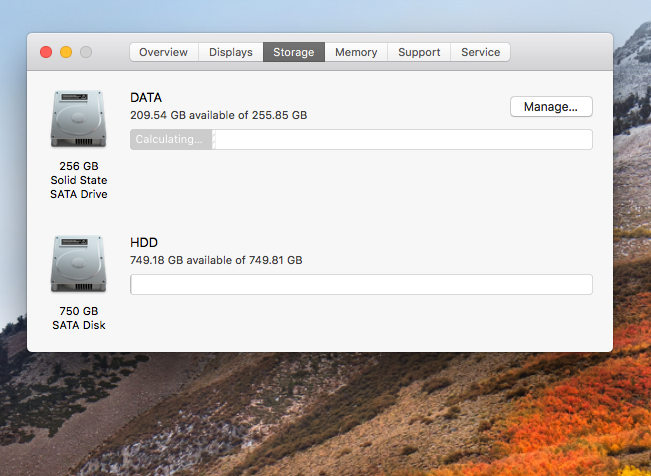Image resolution: width=651 pixels, height=476 pixels.
Task: Open the Displays tab
Action: point(230,52)
